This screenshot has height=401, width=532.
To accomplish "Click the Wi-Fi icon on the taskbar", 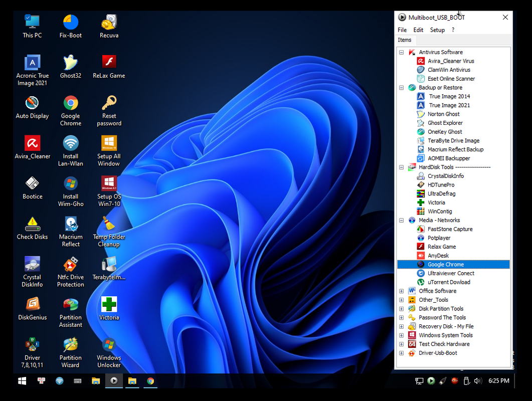I will coord(59,381).
